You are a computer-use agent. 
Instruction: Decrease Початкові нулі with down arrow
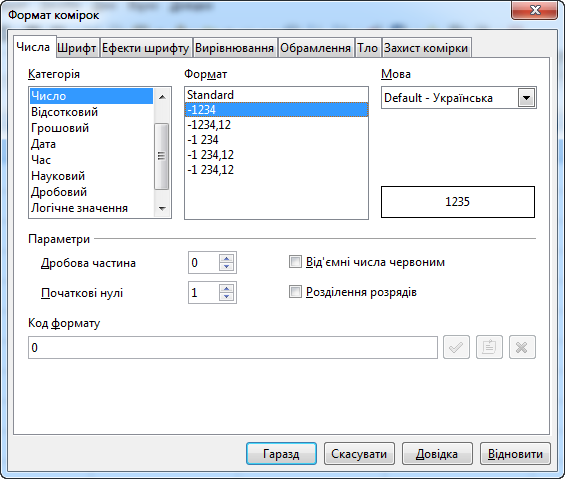(227, 297)
